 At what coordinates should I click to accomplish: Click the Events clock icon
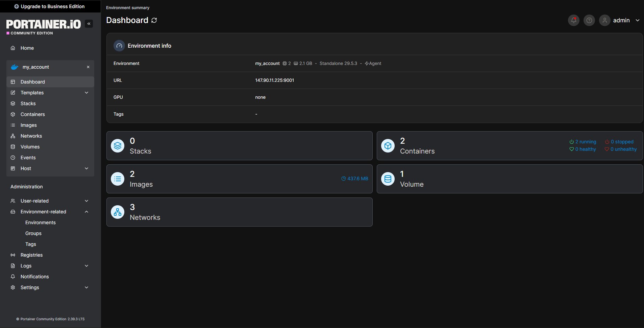pos(13,158)
